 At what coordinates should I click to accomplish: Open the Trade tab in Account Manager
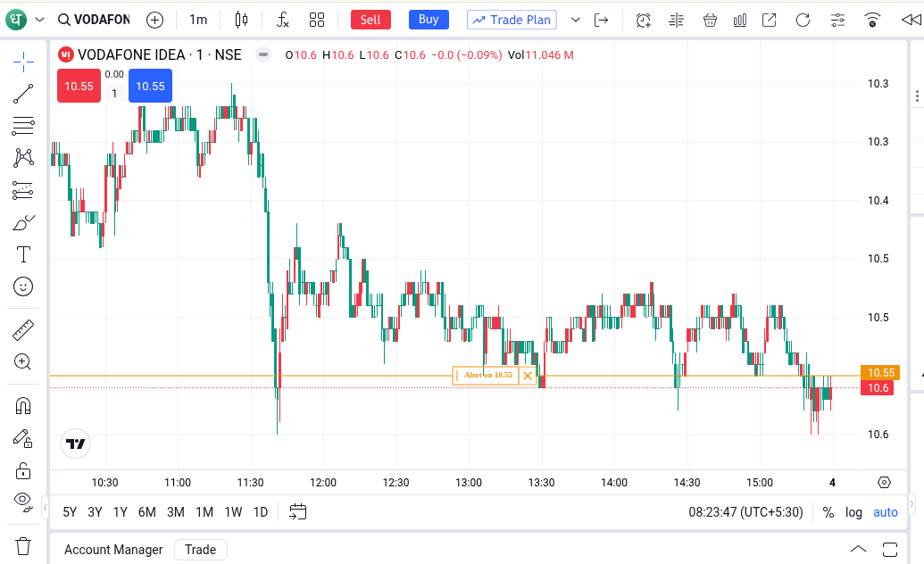200,550
